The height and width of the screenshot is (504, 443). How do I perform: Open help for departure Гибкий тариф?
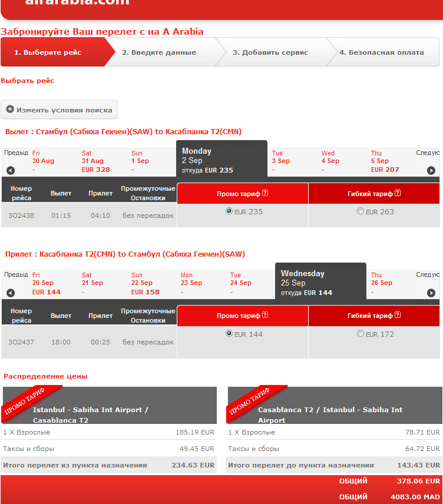[398, 193]
